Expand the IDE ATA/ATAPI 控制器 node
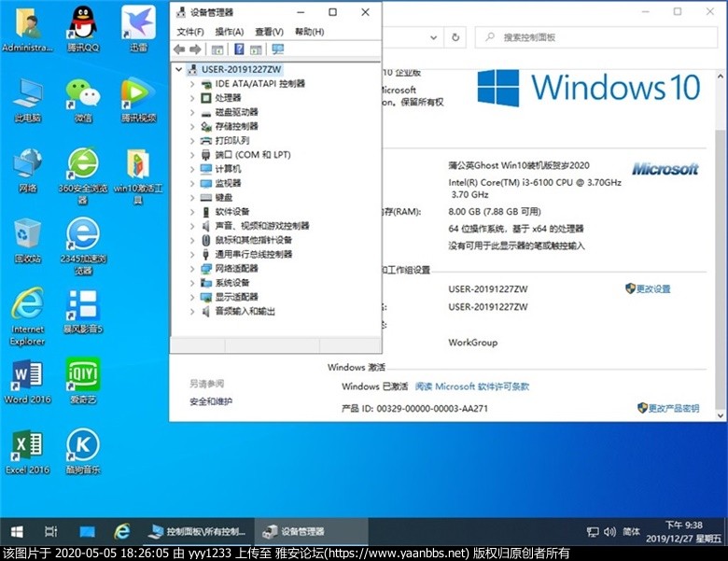Screen dimensions: 728x561 point(192,84)
